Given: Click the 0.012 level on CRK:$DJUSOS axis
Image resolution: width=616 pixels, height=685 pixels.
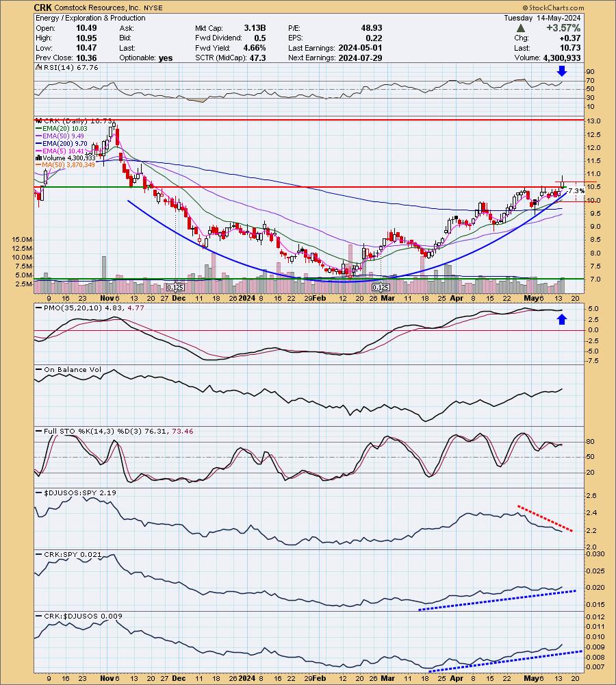Looking at the screenshot, I should (595, 617).
